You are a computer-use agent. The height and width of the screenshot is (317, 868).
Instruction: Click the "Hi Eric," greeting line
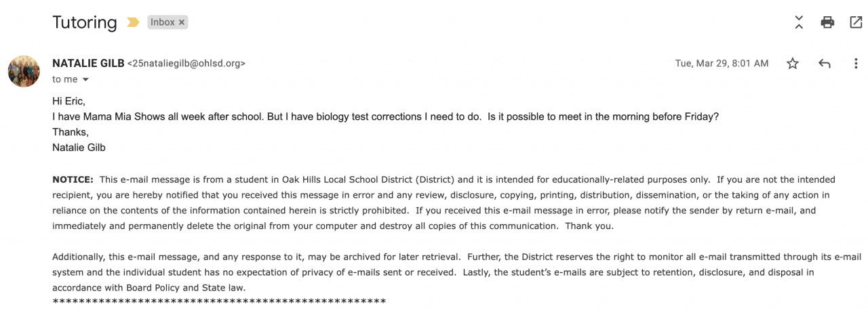pos(68,101)
